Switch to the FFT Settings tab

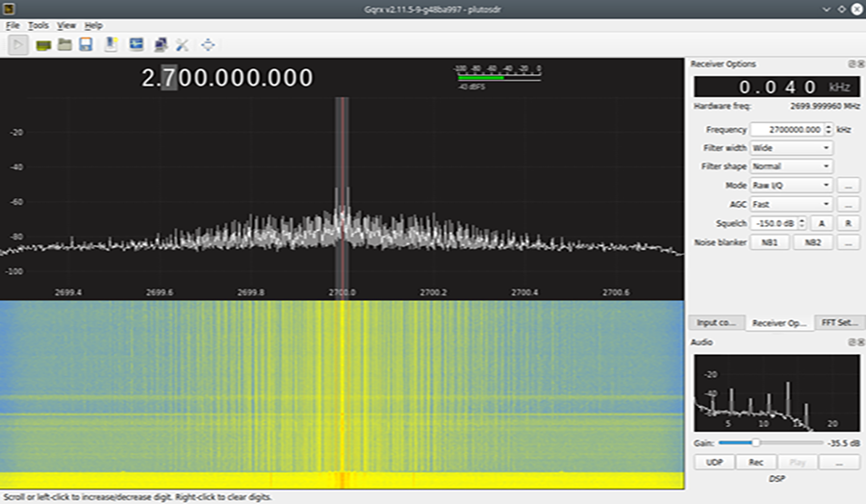(x=839, y=323)
